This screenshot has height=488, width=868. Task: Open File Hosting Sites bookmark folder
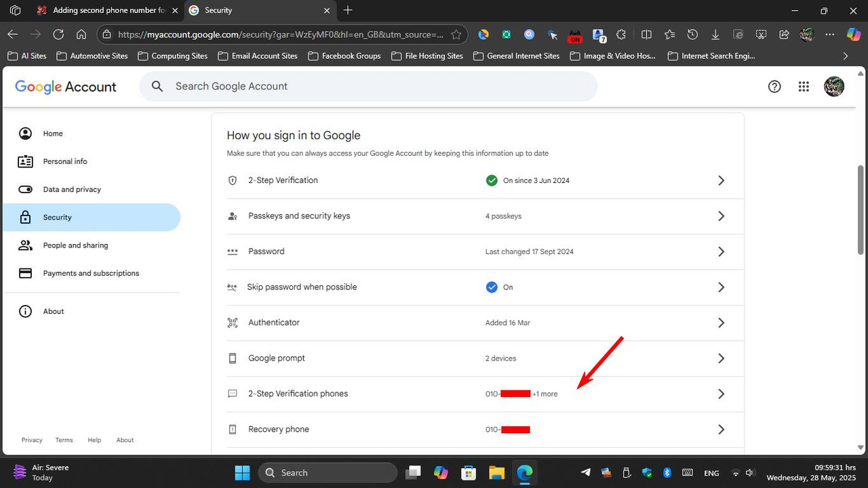point(427,56)
